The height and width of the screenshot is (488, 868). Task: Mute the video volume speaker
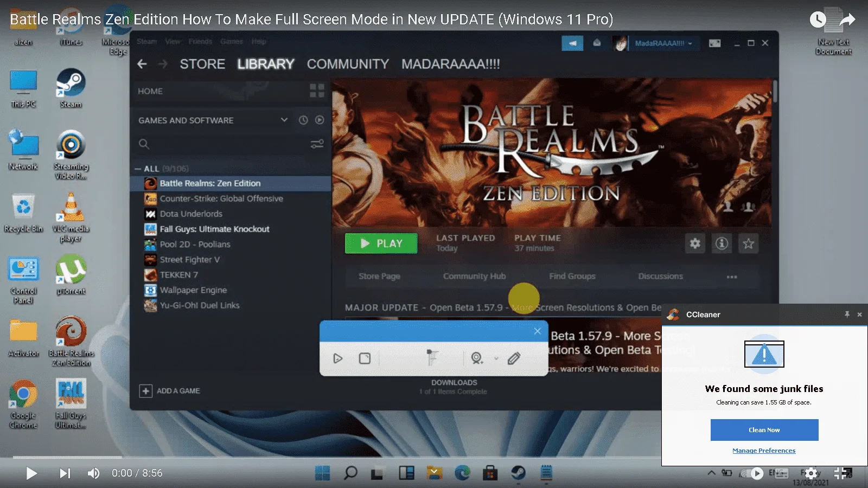click(x=93, y=473)
